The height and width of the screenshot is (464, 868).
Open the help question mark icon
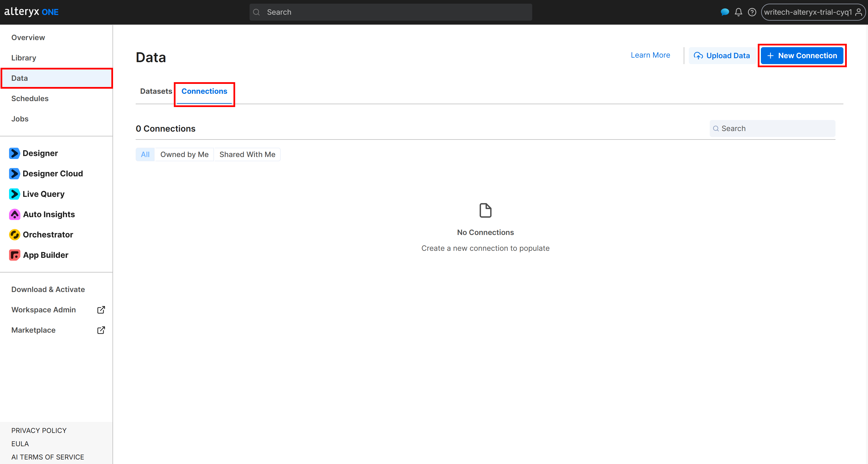(x=752, y=12)
